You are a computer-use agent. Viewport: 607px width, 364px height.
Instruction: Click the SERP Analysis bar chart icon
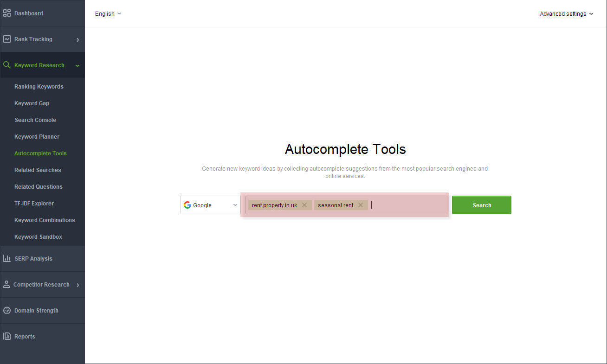7,259
